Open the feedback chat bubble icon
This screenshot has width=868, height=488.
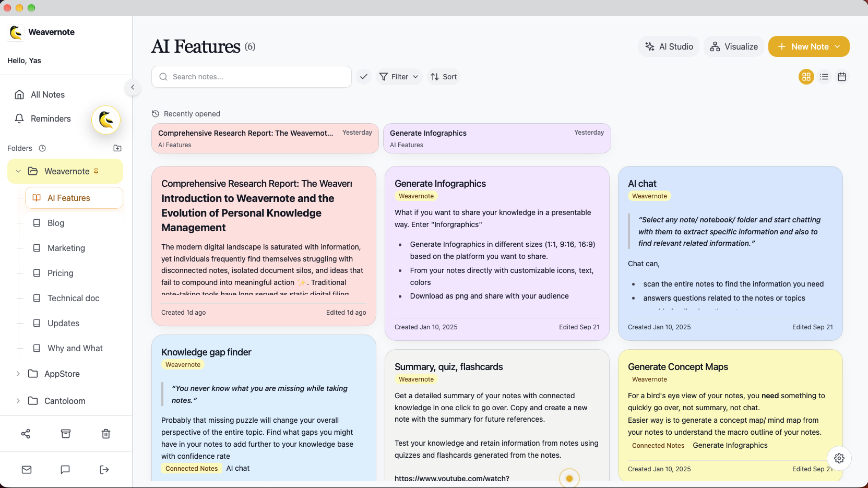65,470
